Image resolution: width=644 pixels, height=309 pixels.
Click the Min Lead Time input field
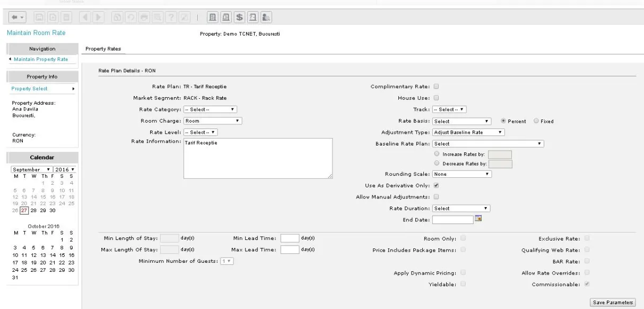click(290, 238)
